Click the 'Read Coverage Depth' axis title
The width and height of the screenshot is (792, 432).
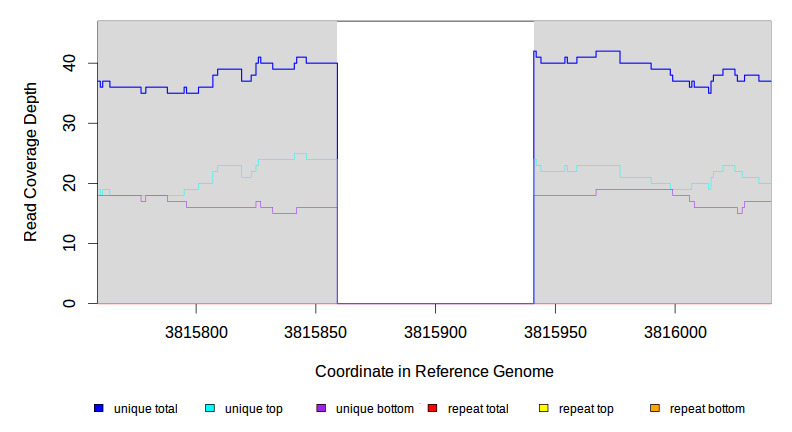coord(31,163)
